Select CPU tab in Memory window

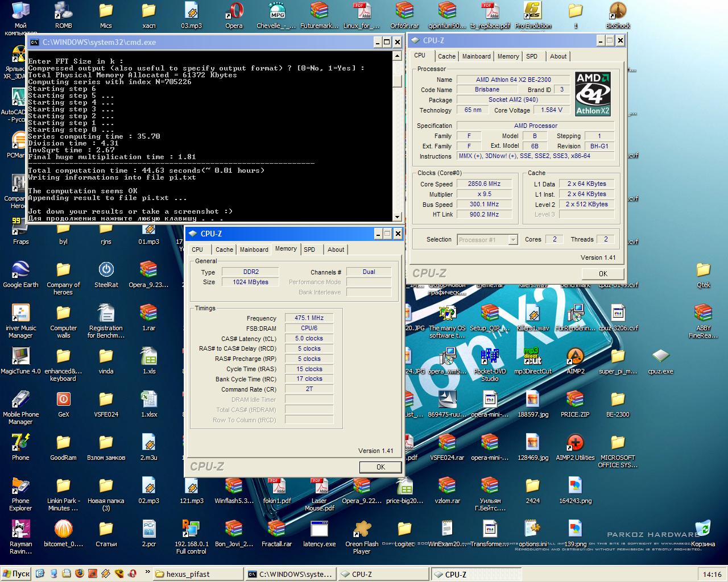coord(197,250)
